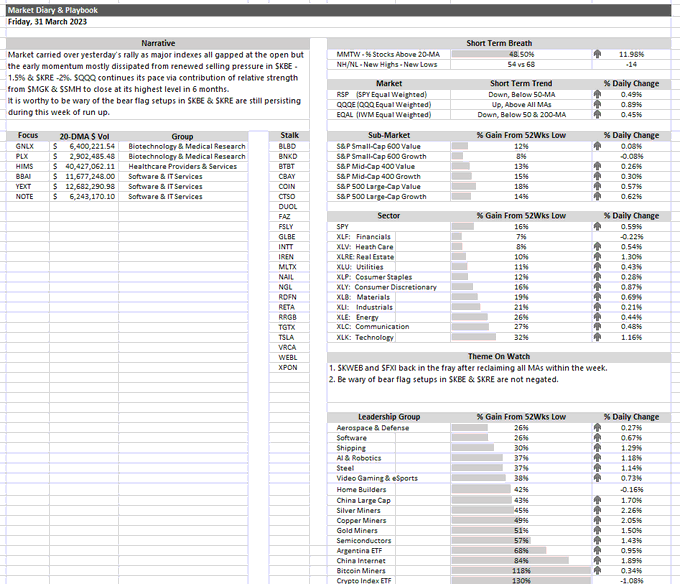680x584 pixels.
Task: Select XLF Financials -0.22% cell
Action: [631, 236]
